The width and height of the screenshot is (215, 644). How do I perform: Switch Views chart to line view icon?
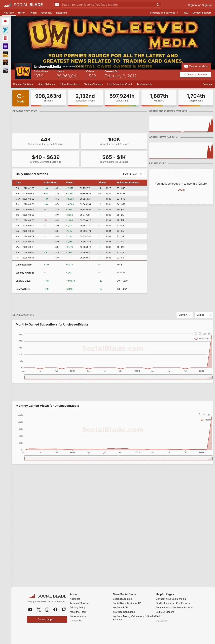(x=204, y=415)
